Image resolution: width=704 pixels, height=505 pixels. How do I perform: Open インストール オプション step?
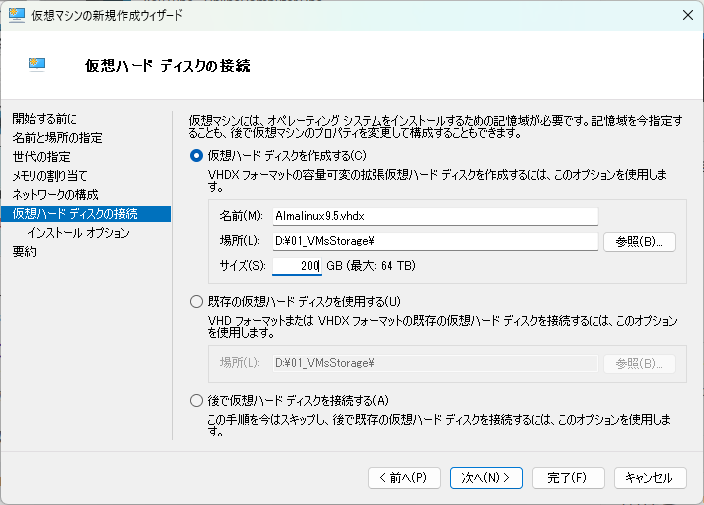[78, 233]
